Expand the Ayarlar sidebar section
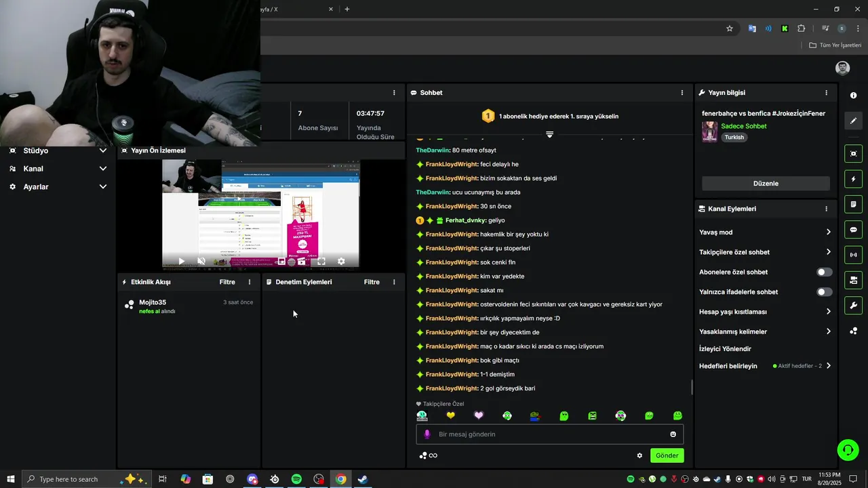This screenshot has width=868, height=488. pos(58,186)
